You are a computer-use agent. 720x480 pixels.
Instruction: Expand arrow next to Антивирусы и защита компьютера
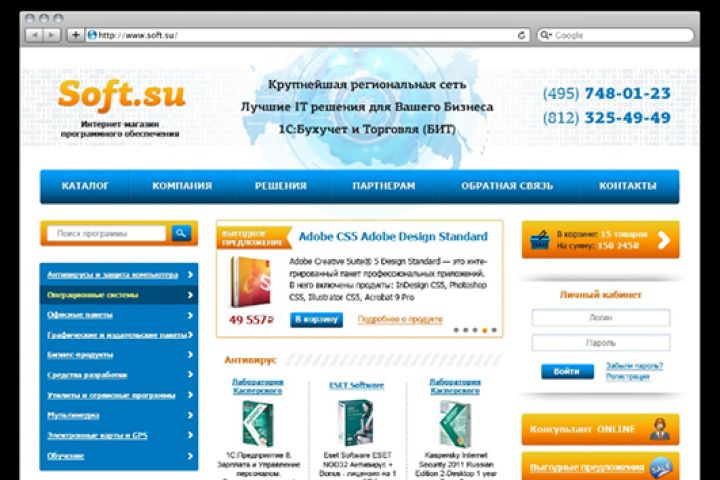point(190,275)
